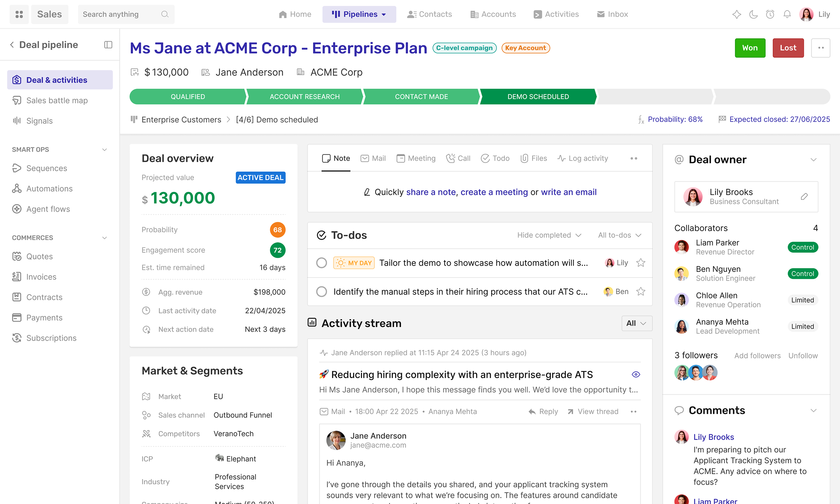Click the app grid launcher icon
Screen dimensions: 840x504
coord(19,14)
